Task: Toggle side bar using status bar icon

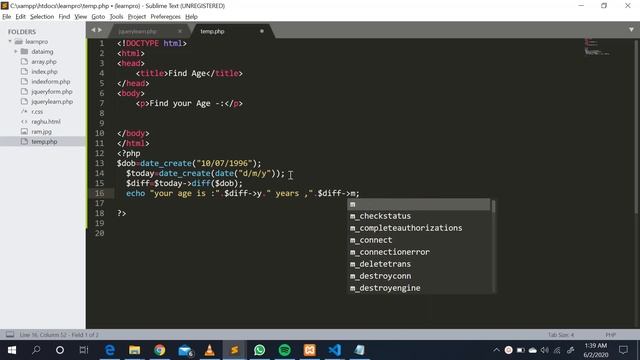Action: coord(10,335)
